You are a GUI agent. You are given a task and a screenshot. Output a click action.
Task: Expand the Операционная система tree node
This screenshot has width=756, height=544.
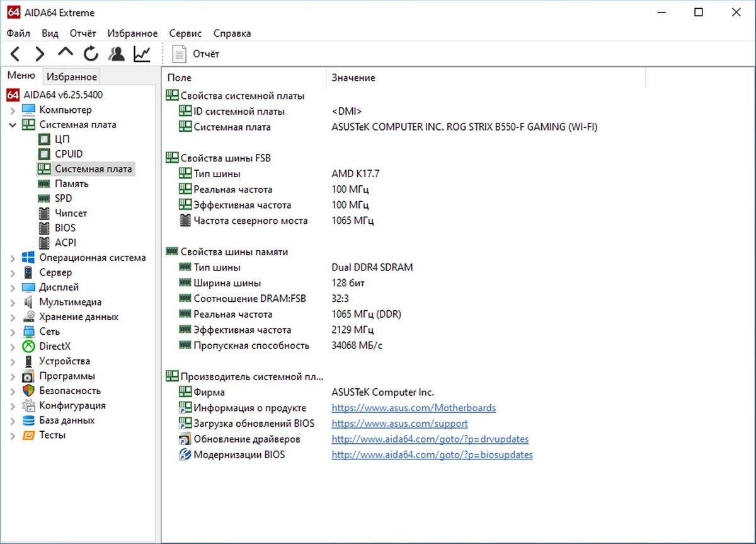coord(13,258)
